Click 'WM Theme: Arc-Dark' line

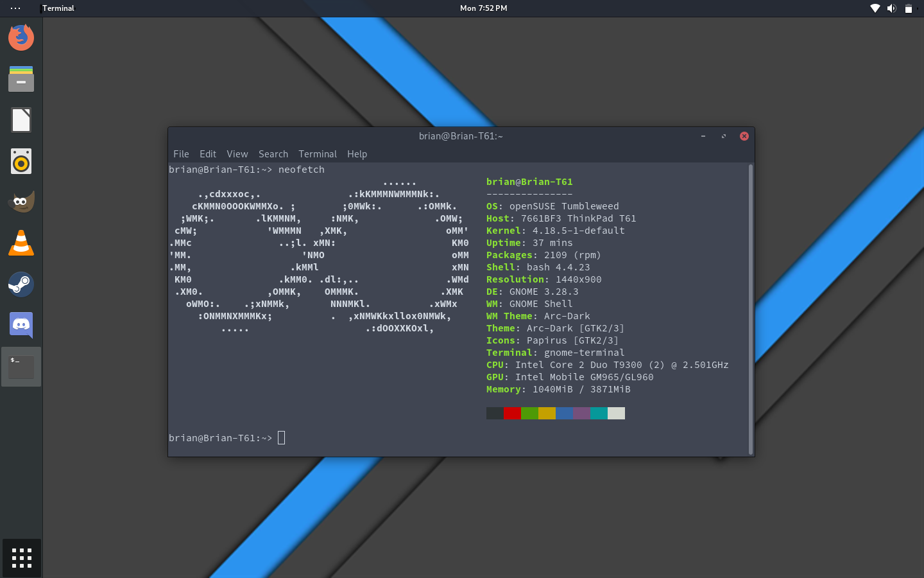click(x=538, y=316)
